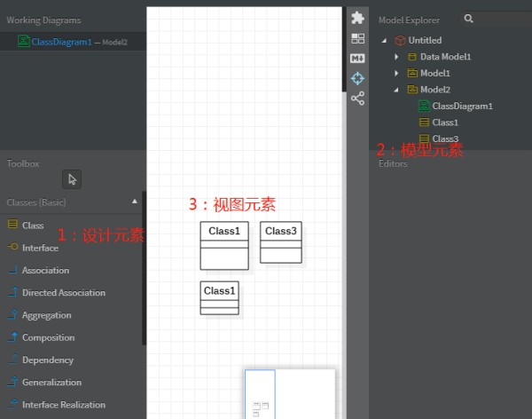Select the Interface tool in Toolbox
The image size is (532, 419).
coord(73,248)
